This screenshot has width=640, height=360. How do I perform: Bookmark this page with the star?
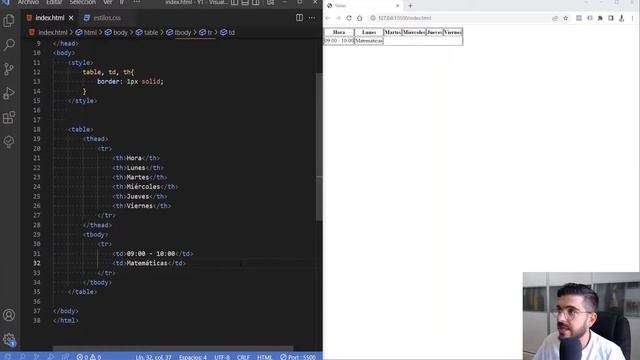click(566, 18)
